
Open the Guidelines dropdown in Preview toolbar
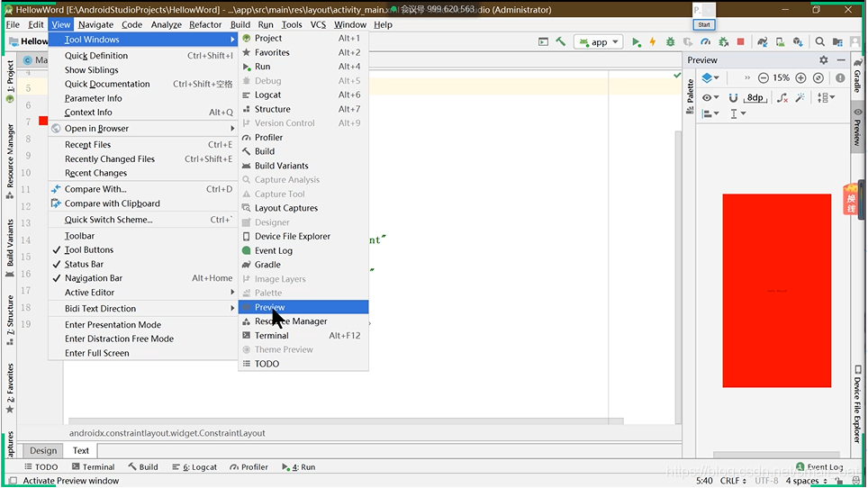738,114
